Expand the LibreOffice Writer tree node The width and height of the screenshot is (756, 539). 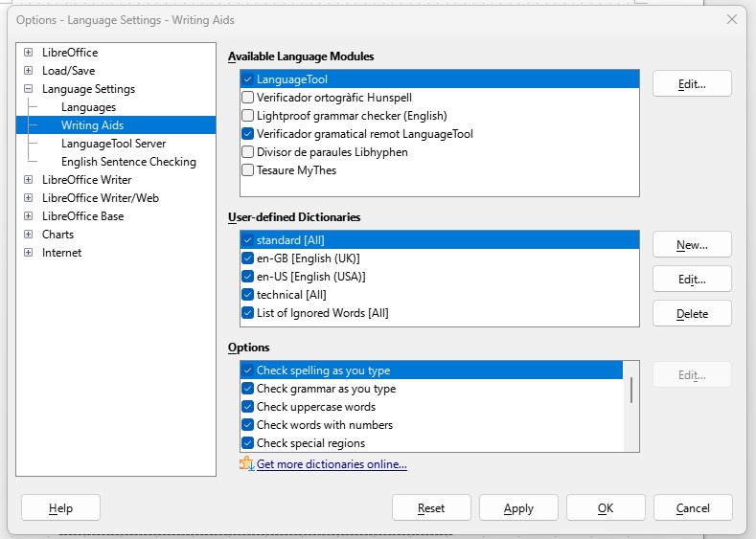[29, 180]
